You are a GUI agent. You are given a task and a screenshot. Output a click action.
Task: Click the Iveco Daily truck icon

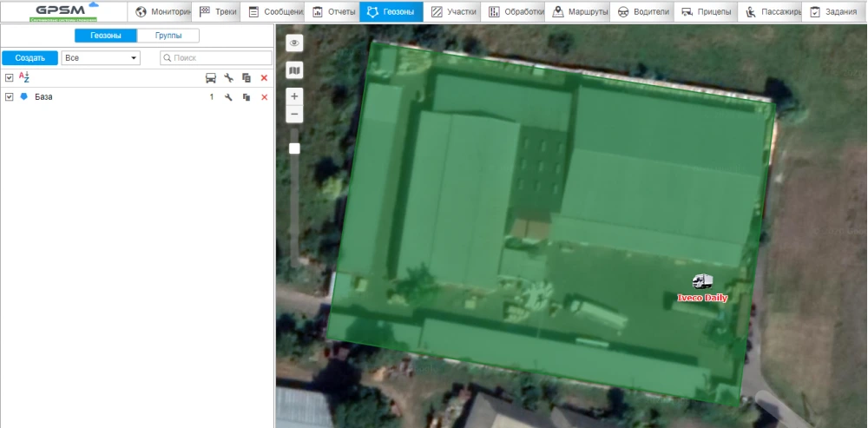tap(702, 281)
